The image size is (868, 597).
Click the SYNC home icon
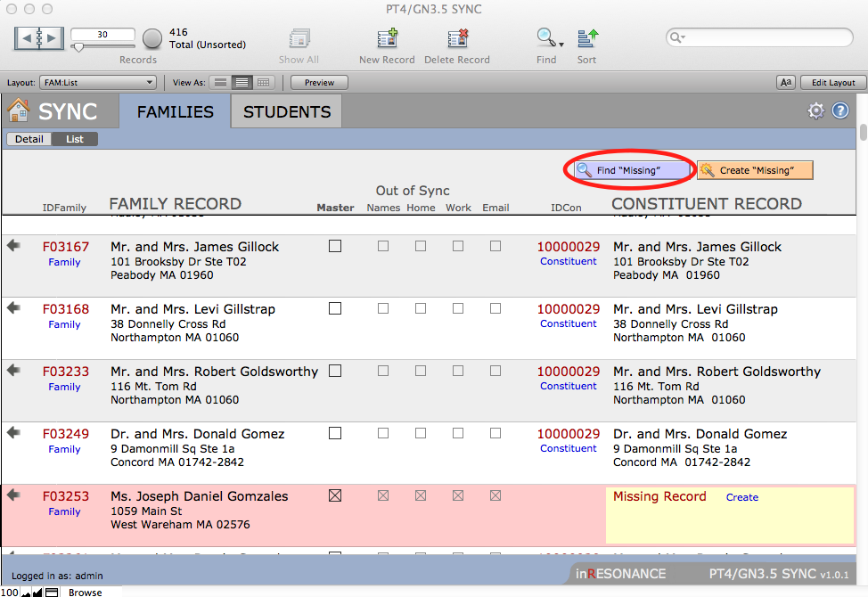click(18, 111)
